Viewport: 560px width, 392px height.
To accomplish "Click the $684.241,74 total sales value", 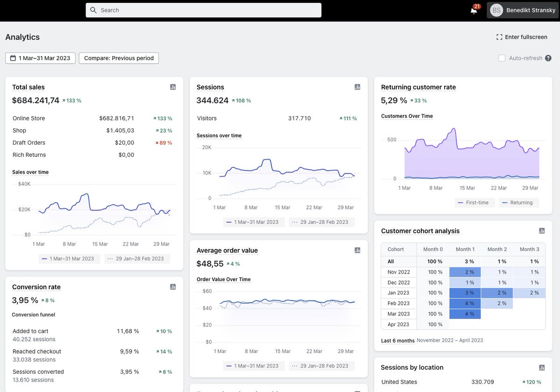I will point(36,100).
